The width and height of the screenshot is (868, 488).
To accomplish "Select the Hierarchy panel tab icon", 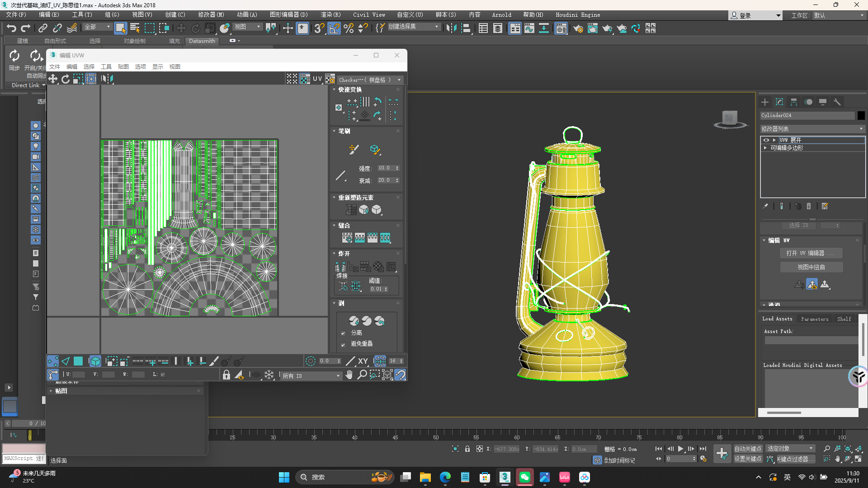I will (x=794, y=102).
